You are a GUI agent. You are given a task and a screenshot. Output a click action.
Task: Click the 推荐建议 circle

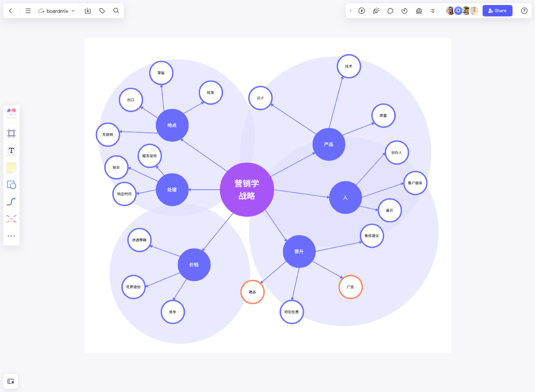(372, 236)
